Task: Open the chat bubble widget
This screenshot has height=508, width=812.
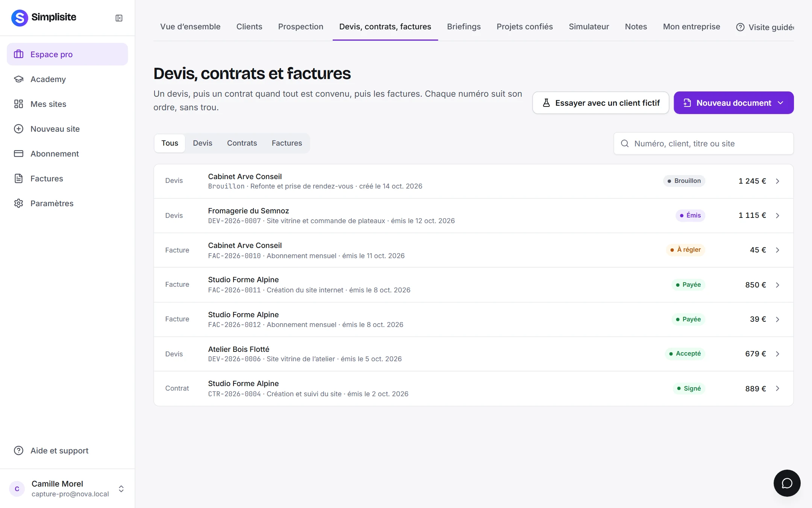Action: [x=787, y=483]
